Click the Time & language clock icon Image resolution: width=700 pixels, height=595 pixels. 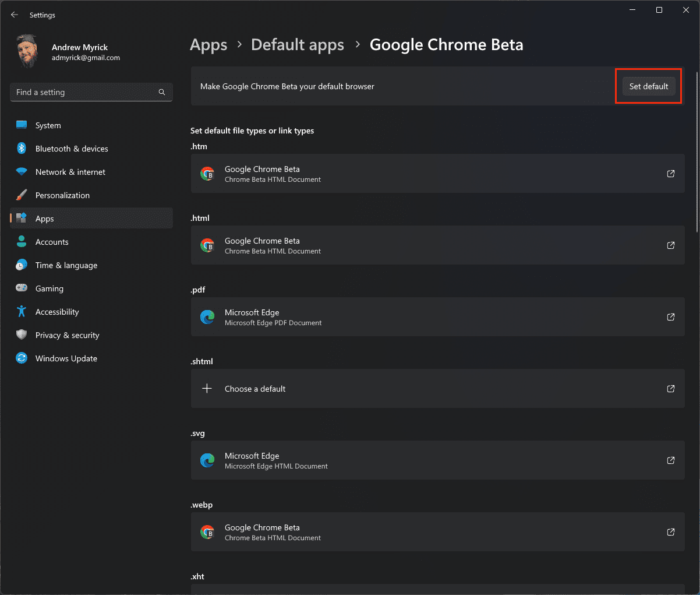[22, 265]
